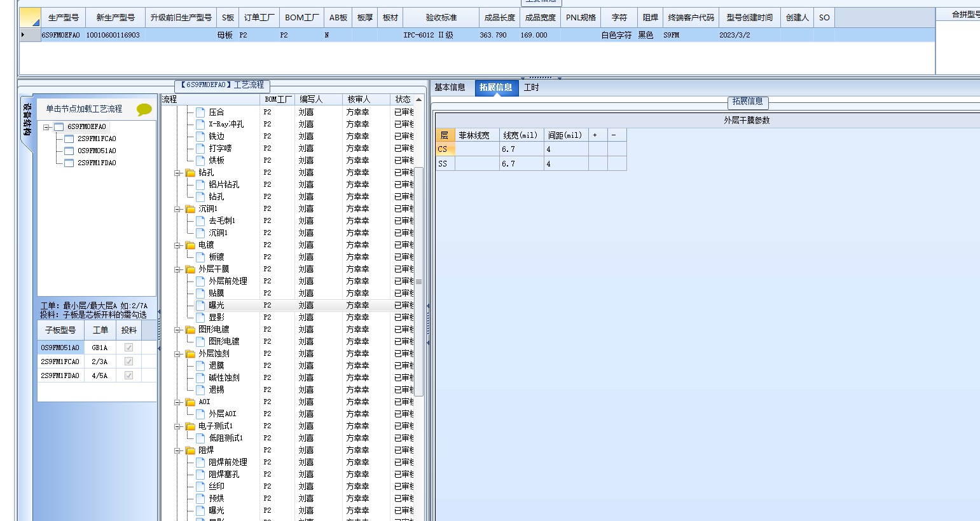The height and width of the screenshot is (521, 980).
Task: Click the process list vertical scrollbar thumb
Action: click(x=418, y=281)
